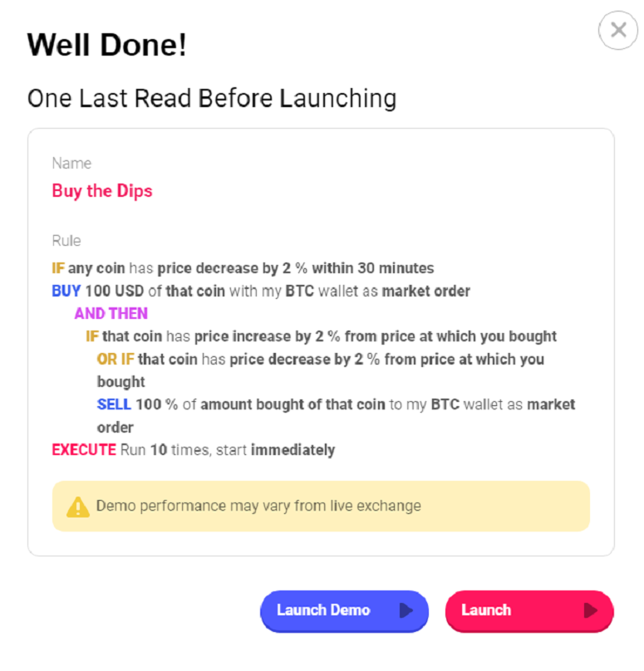Viewport: 644px width, 671px height.
Task: Click 'One Last Read Before Launching' subtitle
Action: pos(212,99)
